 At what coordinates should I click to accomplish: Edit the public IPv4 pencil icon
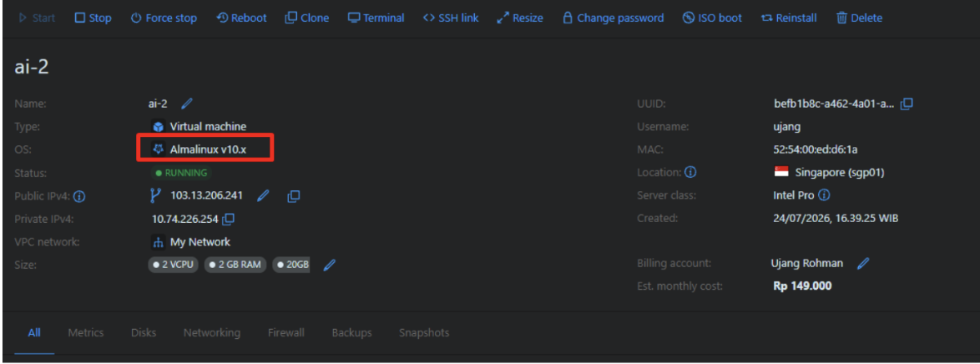coord(263,195)
